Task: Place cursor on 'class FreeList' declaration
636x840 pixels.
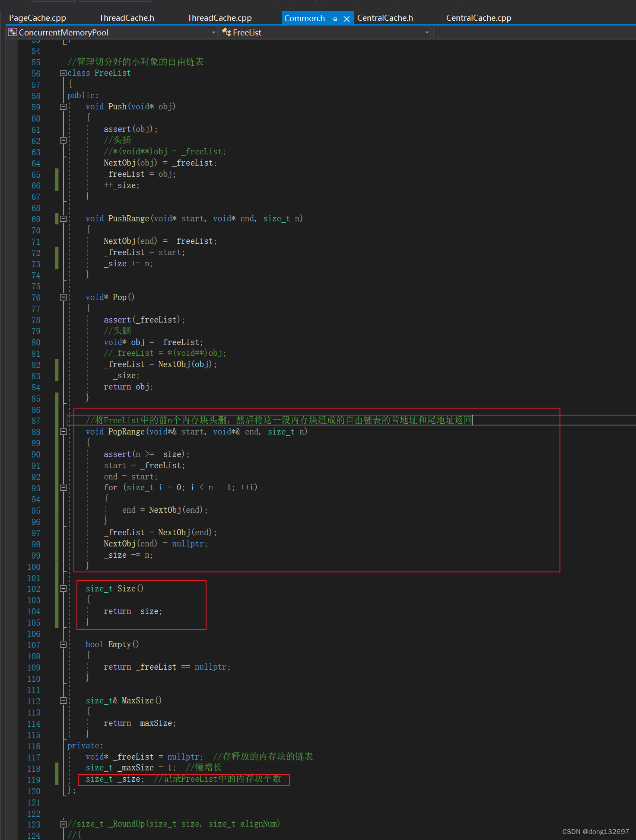Action: pyautogui.click(x=99, y=73)
